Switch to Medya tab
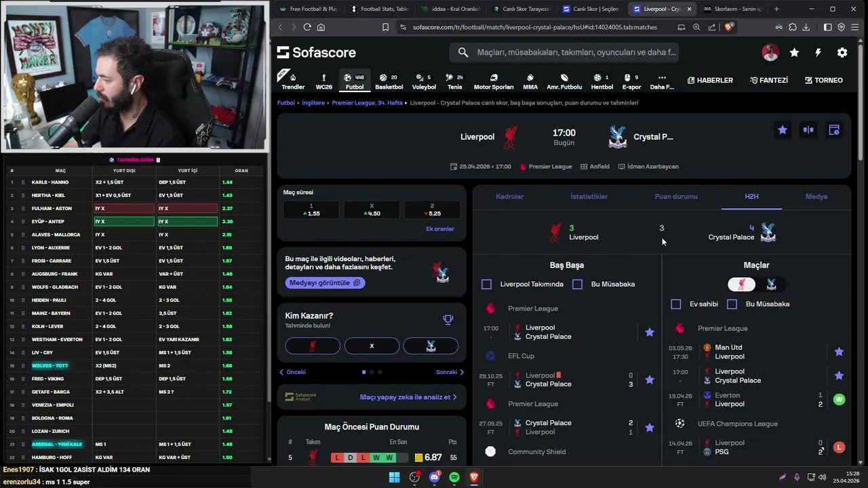868x488 pixels. click(816, 197)
